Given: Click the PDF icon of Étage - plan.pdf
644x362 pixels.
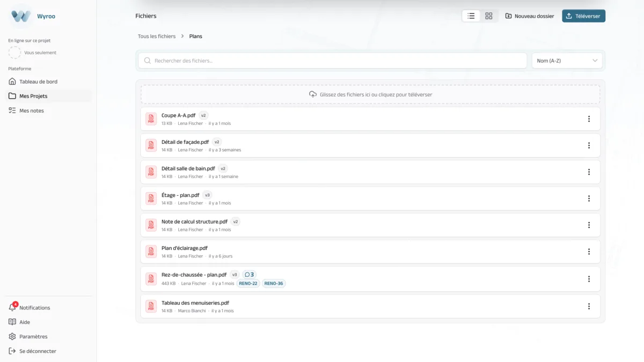Looking at the screenshot, I should click(151, 198).
